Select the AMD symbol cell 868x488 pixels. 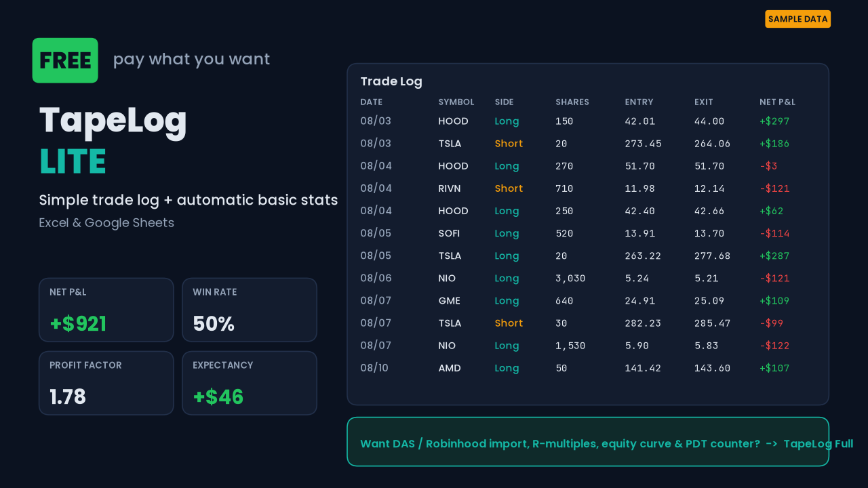tap(450, 368)
